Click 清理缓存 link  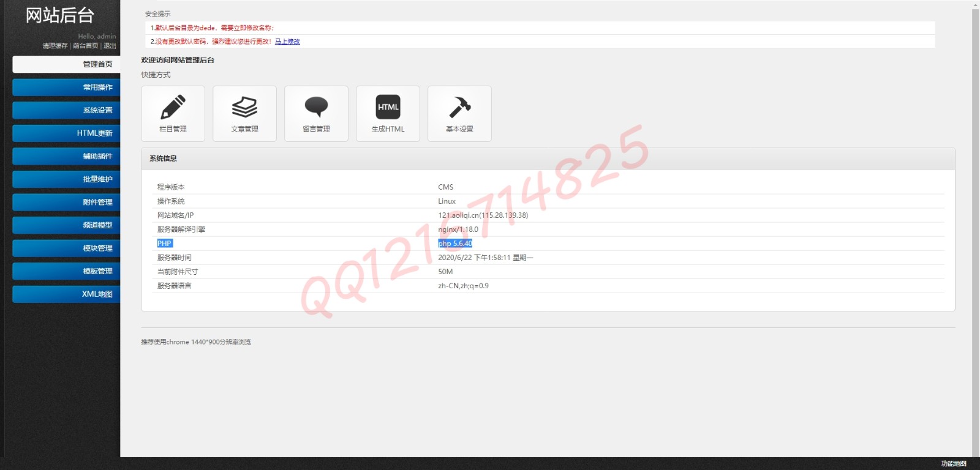click(x=55, y=46)
